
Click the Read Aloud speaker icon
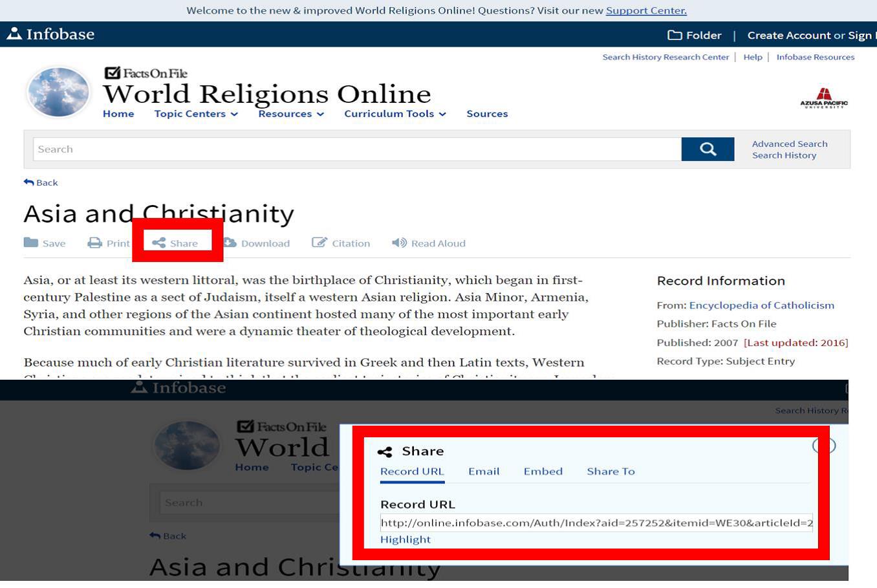click(399, 243)
